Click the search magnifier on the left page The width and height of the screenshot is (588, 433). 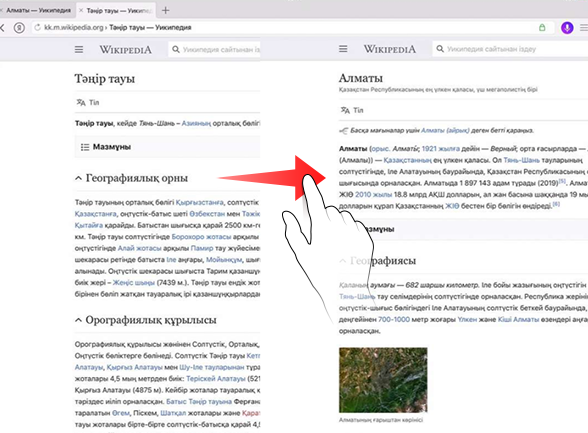(x=176, y=49)
